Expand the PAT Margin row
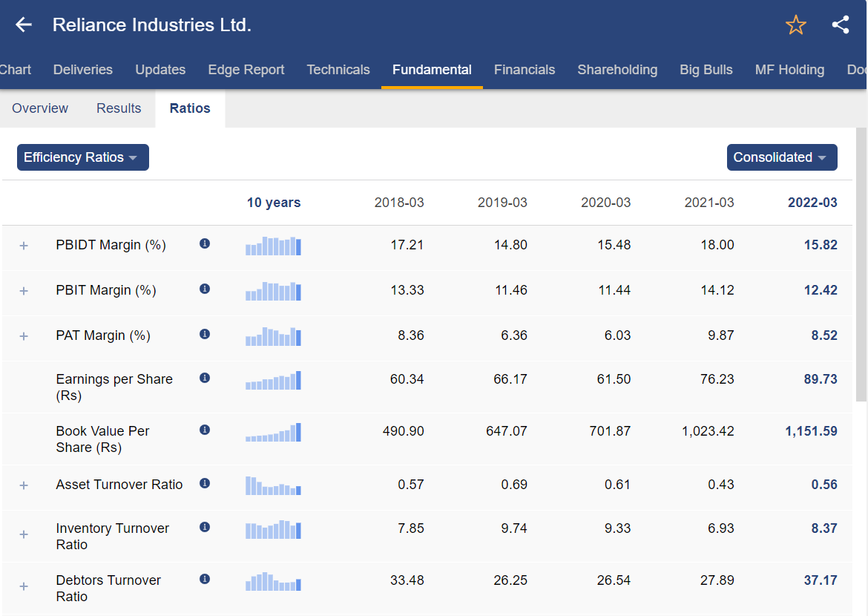 click(24, 336)
